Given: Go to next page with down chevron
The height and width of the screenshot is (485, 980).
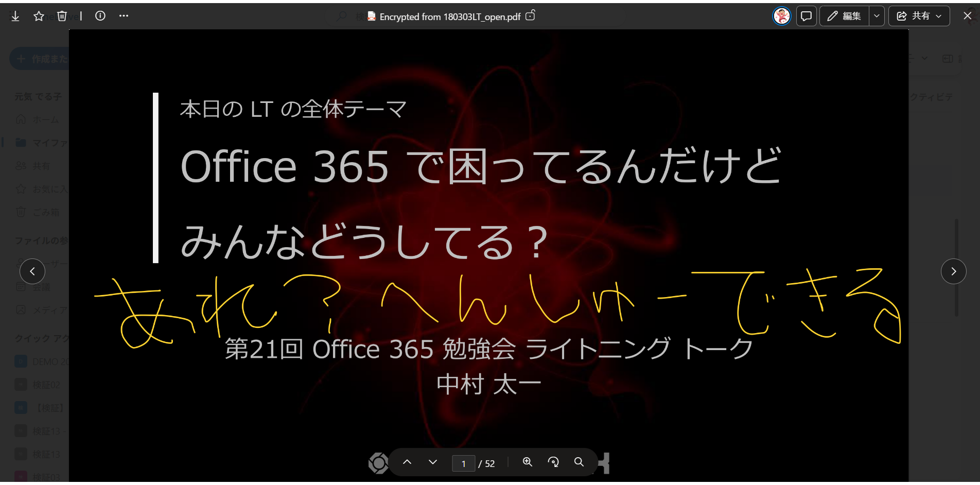Looking at the screenshot, I should coord(433,462).
